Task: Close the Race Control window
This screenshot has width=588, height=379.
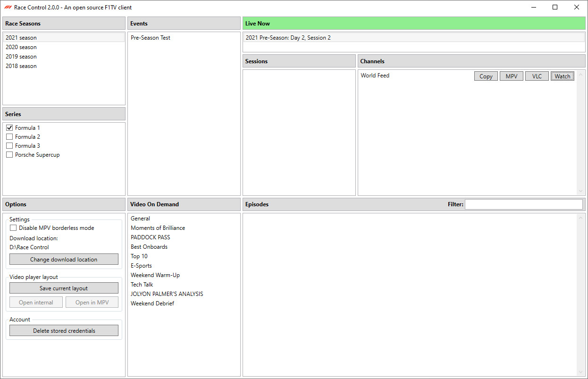Action: [x=577, y=7]
